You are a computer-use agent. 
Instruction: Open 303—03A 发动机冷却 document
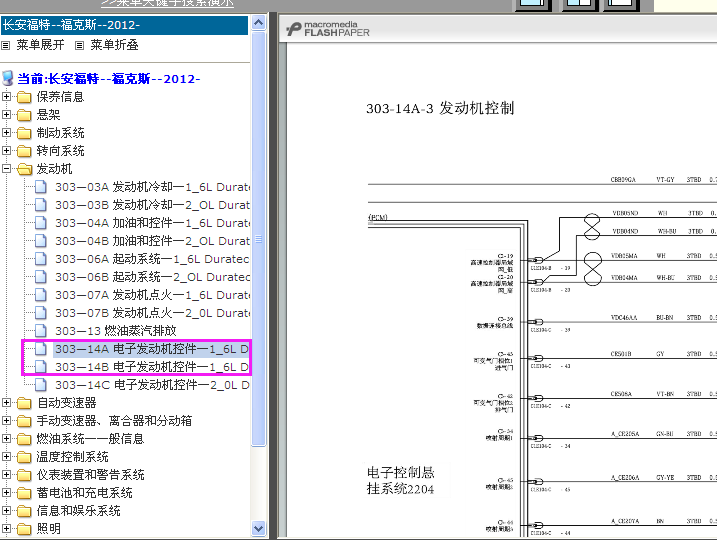click(x=152, y=187)
